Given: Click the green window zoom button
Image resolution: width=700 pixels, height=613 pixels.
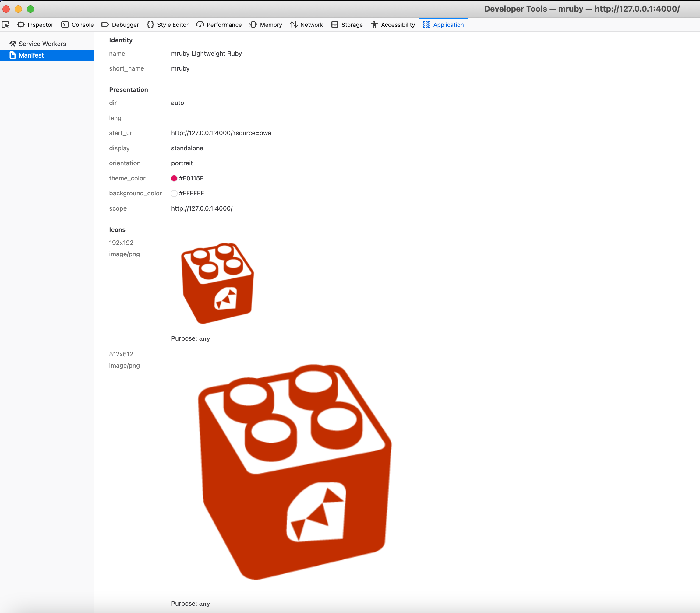Looking at the screenshot, I should point(30,9).
